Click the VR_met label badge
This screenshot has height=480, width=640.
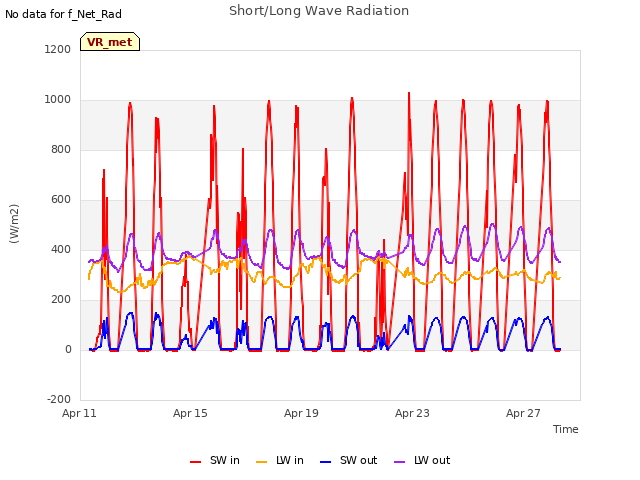[110, 42]
